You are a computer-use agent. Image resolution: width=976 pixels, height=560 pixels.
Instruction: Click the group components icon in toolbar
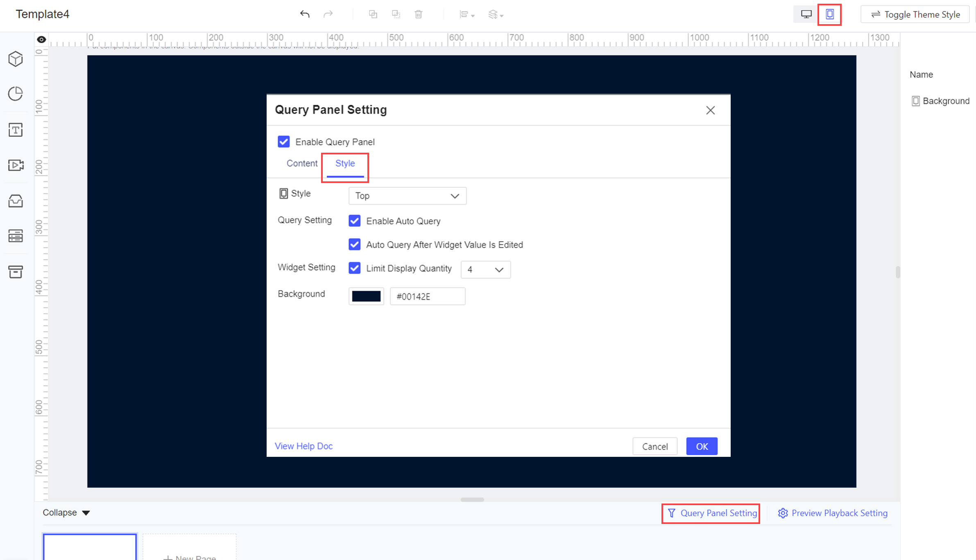(396, 14)
